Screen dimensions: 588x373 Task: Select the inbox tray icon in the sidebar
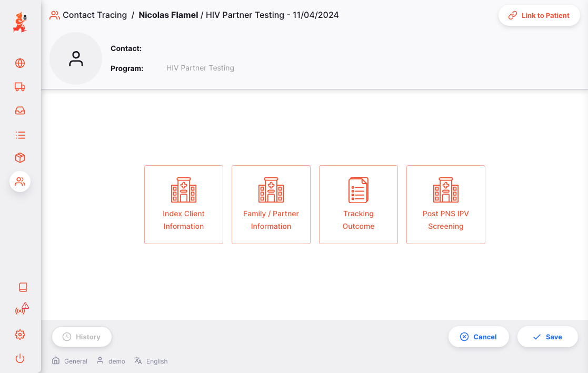pyautogui.click(x=20, y=111)
